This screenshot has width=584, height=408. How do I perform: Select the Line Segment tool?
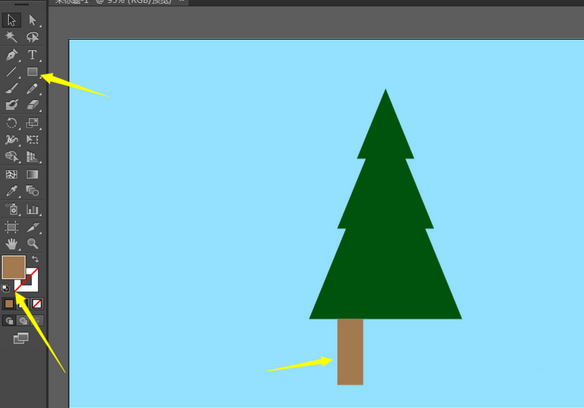pyautogui.click(x=12, y=72)
